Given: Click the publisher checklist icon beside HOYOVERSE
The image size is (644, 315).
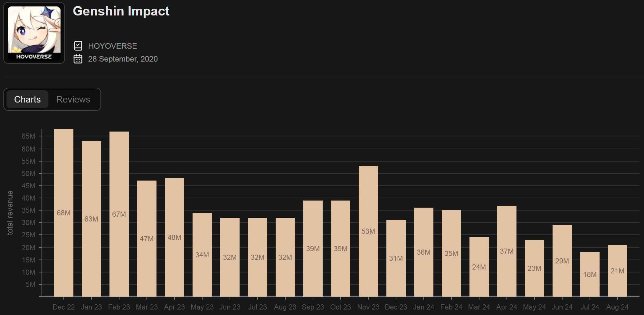Looking at the screenshot, I should click(78, 46).
